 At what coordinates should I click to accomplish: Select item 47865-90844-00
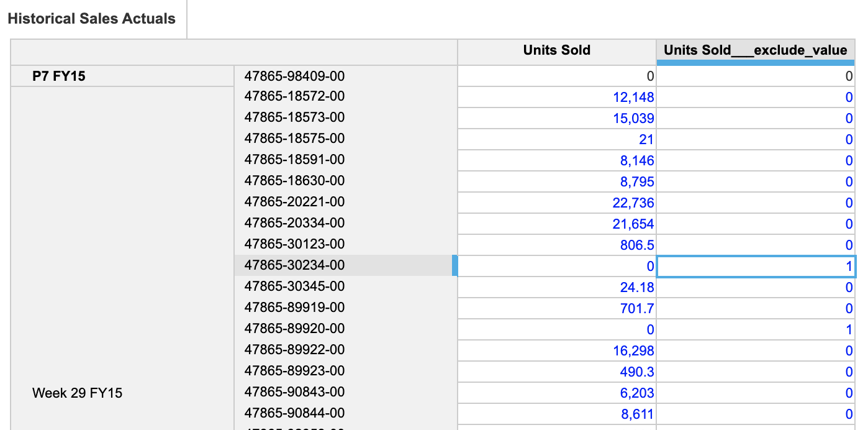point(346,414)
